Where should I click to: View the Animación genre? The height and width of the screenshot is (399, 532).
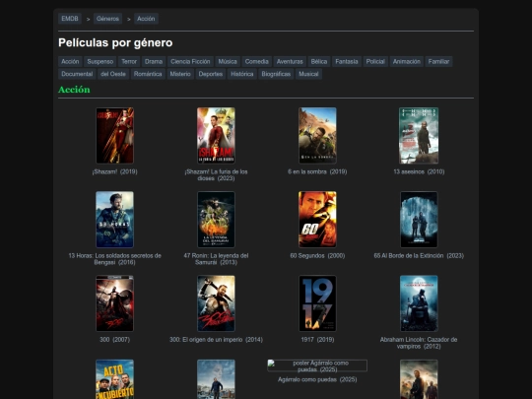click(x=407, y=61)
